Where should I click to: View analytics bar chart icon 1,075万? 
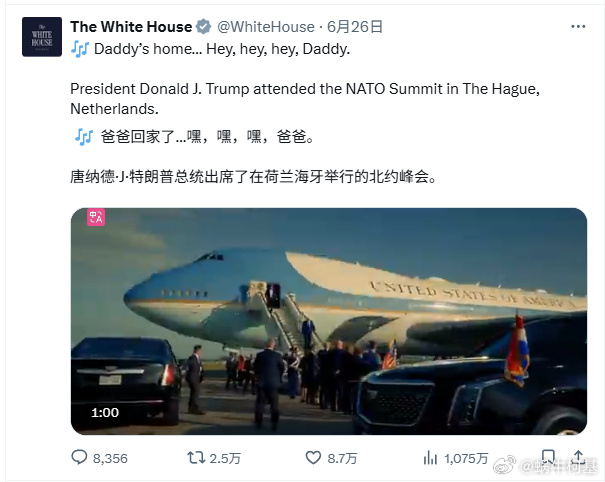430,458
